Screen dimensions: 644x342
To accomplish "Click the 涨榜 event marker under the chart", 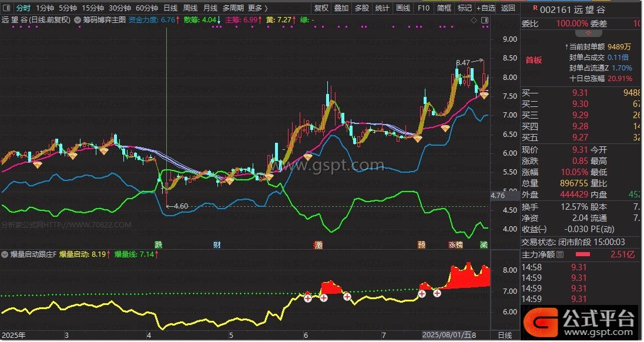I will pyautogui.click(x=455, y=244).
